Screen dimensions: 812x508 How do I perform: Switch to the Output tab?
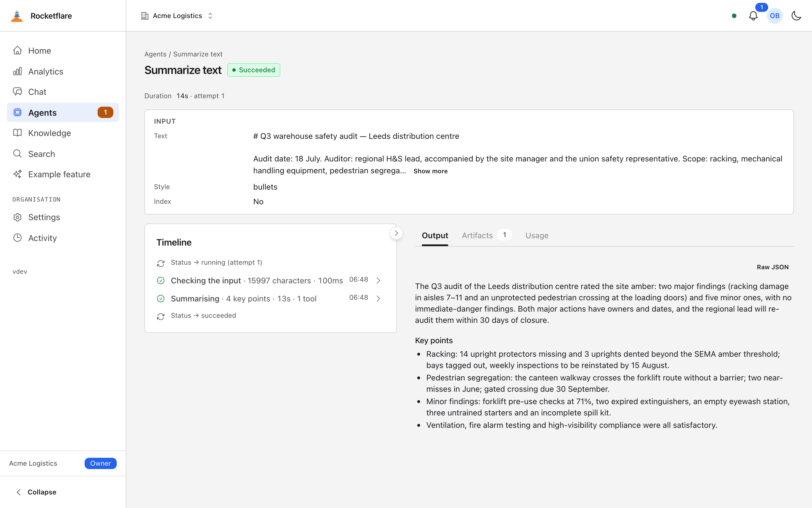click(x=435, y=236)
